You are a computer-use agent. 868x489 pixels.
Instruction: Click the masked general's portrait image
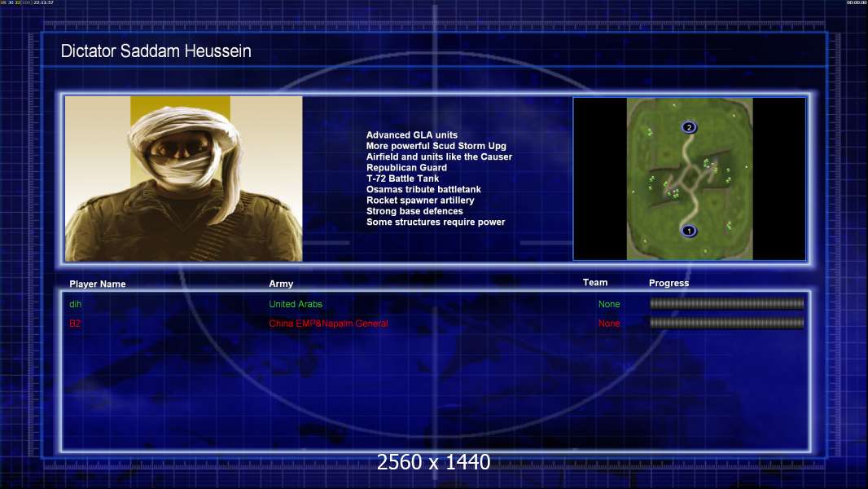[x=183, y=178]
